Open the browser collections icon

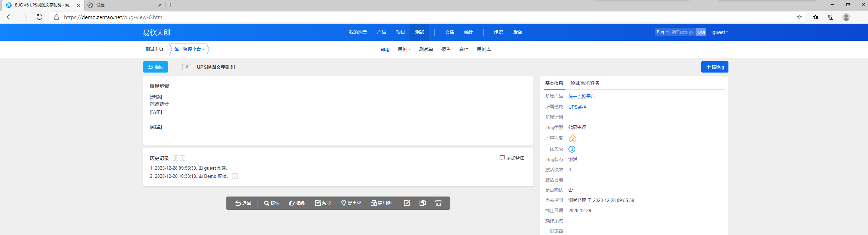point(831,17)
